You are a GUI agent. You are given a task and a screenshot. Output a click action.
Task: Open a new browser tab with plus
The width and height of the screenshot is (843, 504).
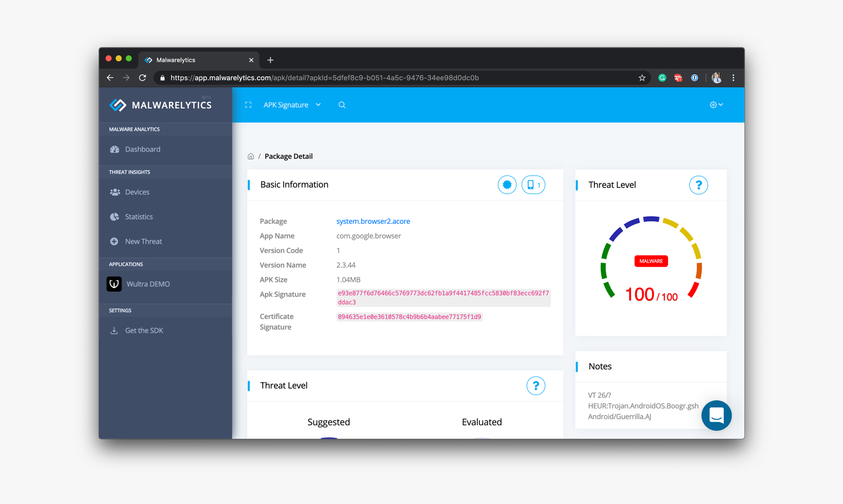(x=270, y=60)
